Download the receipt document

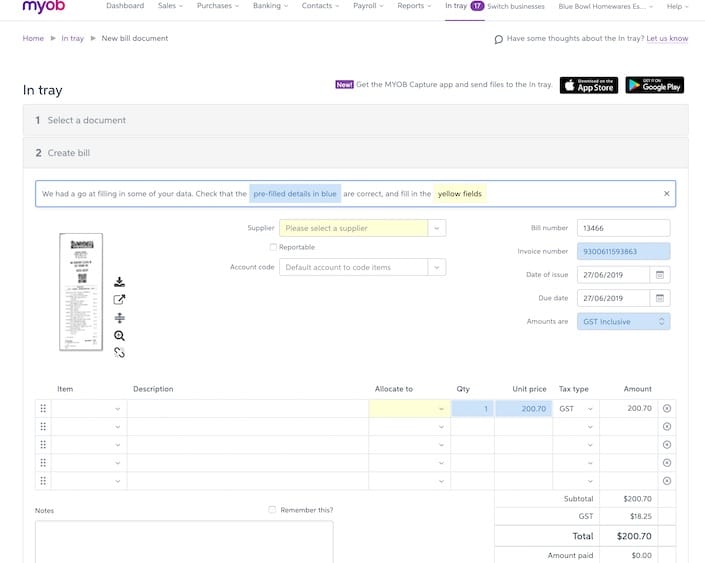120,282
